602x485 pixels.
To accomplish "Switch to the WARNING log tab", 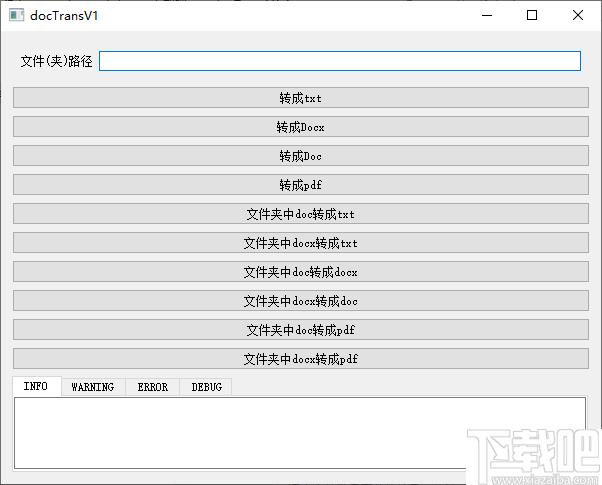I will [x=92, y=387].
